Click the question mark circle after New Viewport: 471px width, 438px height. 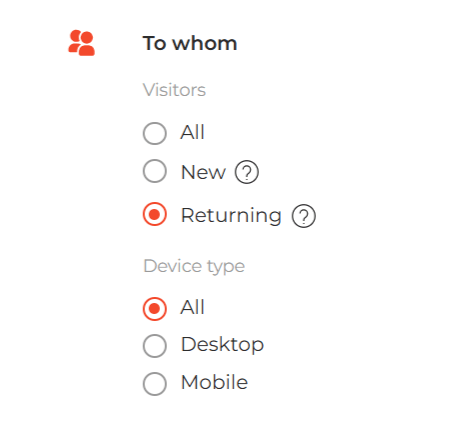point(247,172)
